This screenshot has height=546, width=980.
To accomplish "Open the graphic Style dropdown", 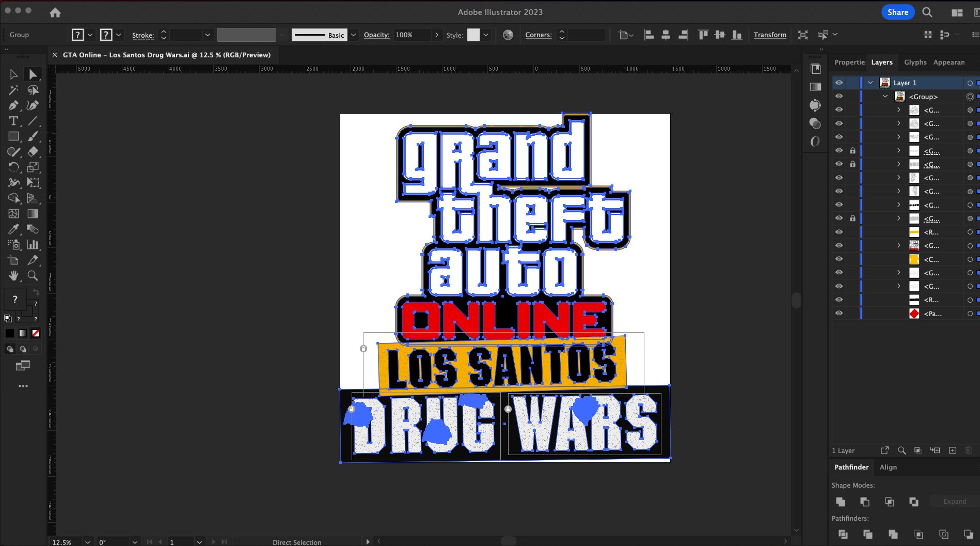I will coord(486,35).
